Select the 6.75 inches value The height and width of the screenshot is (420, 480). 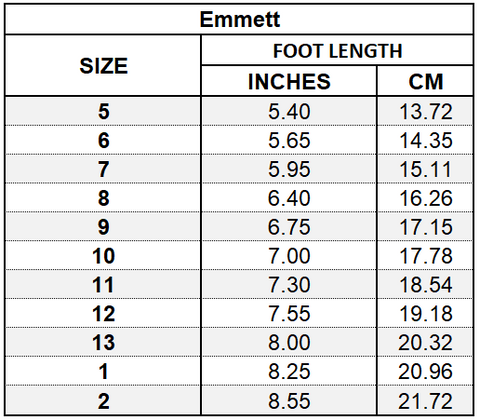click(289, 227)
